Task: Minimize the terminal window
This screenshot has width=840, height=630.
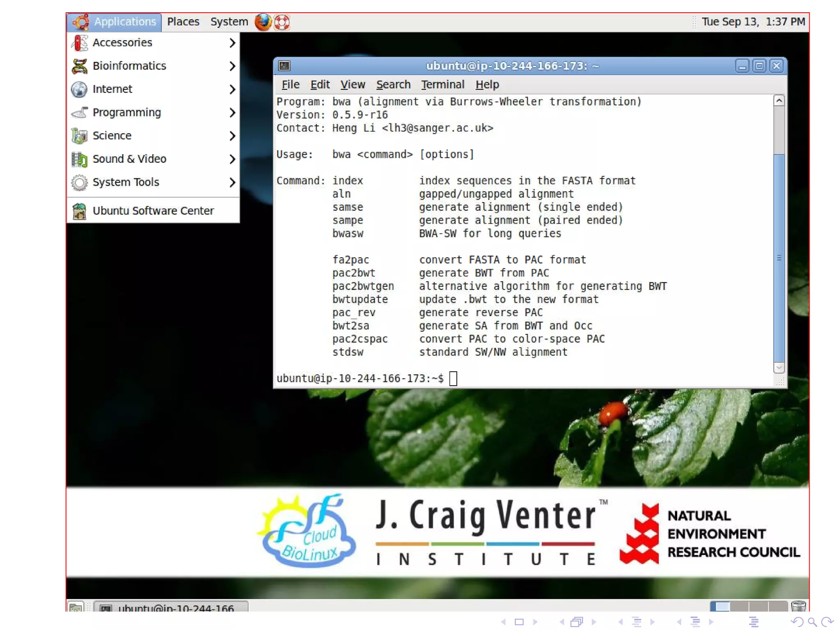Action: (x=742, y=66)
